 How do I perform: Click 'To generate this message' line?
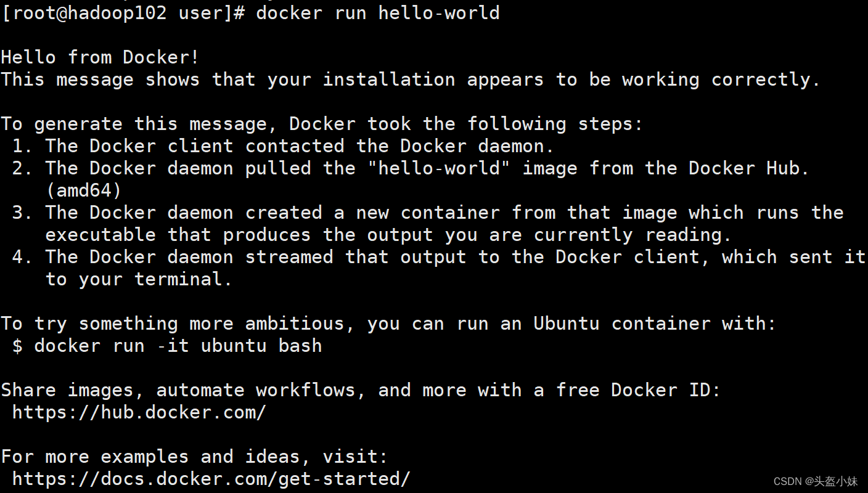322,124
